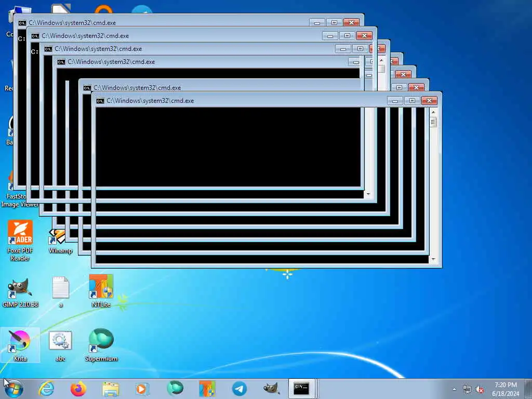Select the NTLite desktop shortcut
The width and height of the screenshot is (532, 399).
[x=101, y=291]
